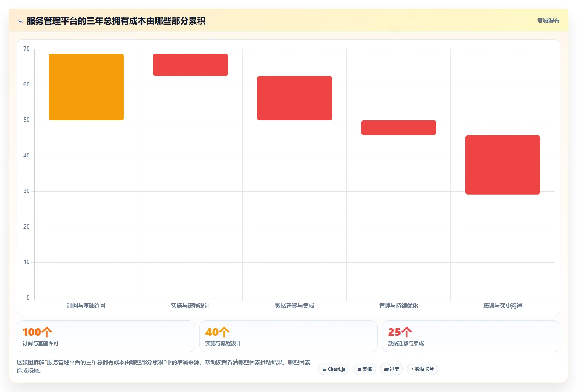
Task: Click the Chart.js tag
Action: point(334,369)
